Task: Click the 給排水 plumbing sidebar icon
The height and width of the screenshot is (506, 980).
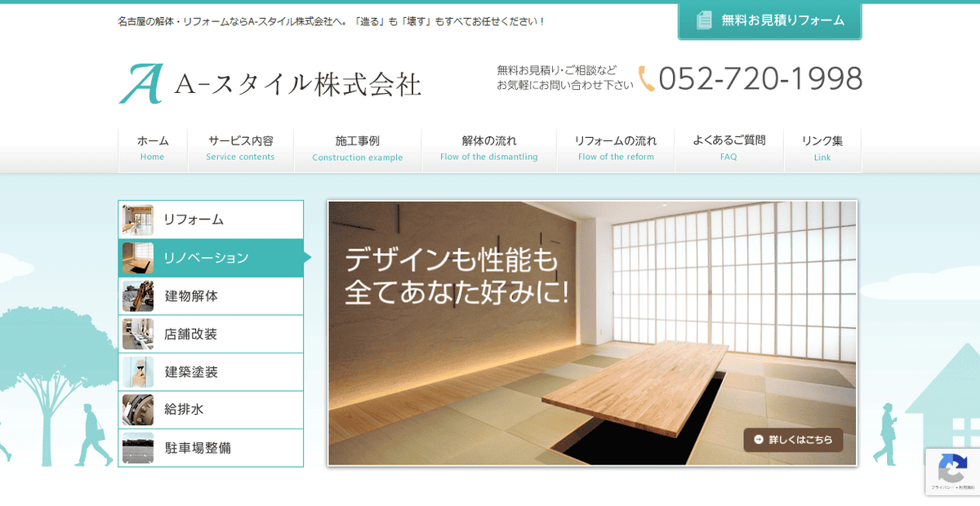Action: pyautogui.click(x=139, y=409)
